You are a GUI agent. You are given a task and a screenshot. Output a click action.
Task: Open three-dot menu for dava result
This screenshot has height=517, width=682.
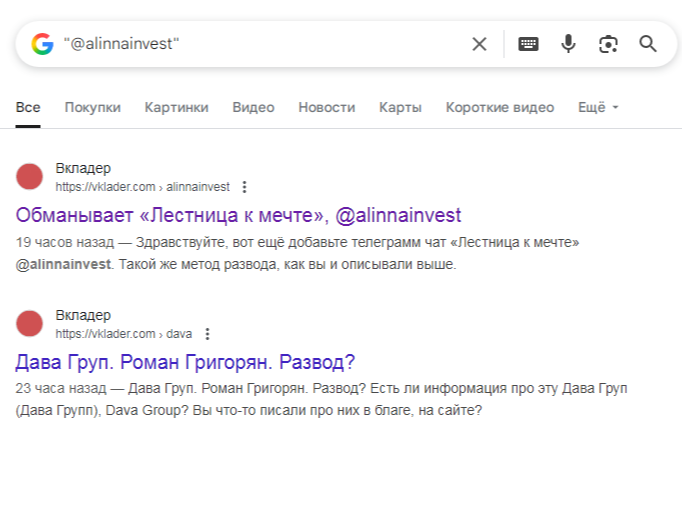[207, 334]
